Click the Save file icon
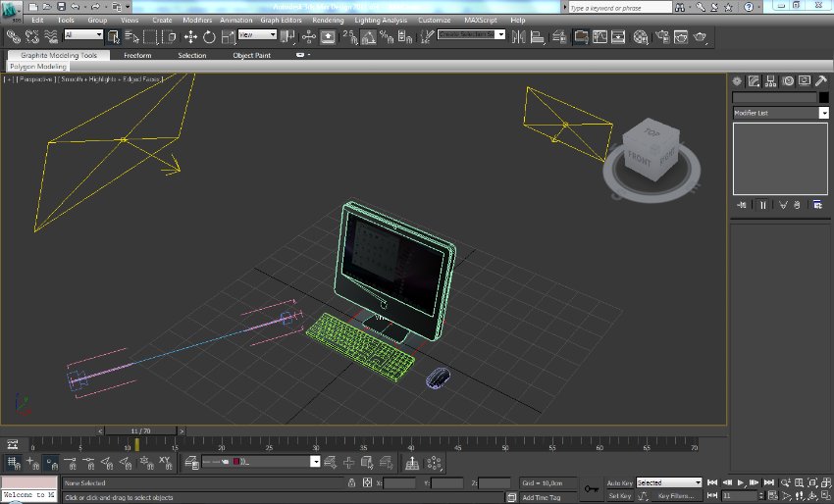Viewport: 834px width, 504px height. click(61, 7)
